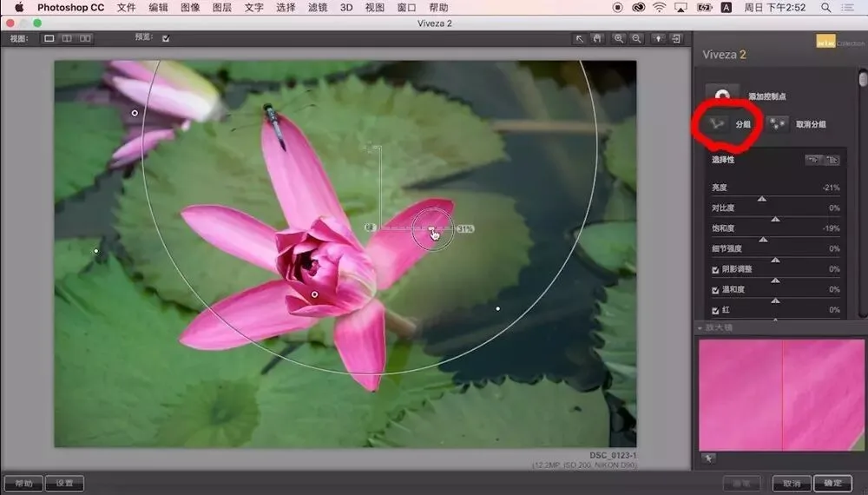Open the 选择 (Select) menu
Screen dimensions: 868x495
point(286,7)
